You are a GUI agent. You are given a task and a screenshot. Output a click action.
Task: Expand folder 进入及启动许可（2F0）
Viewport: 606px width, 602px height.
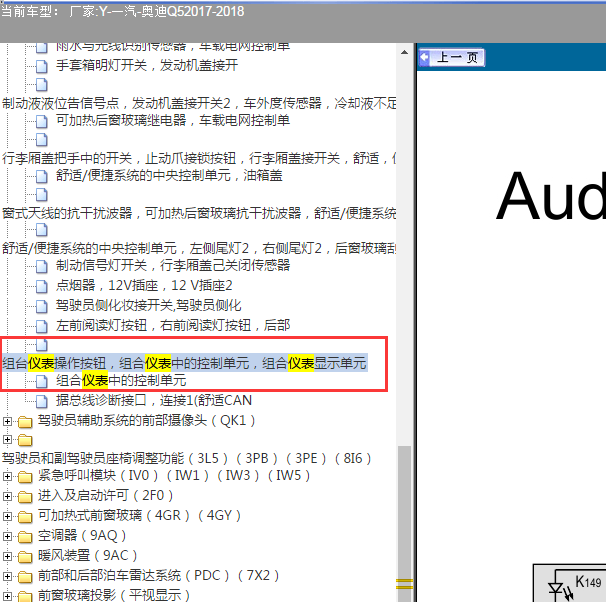(x=7, y=496)
